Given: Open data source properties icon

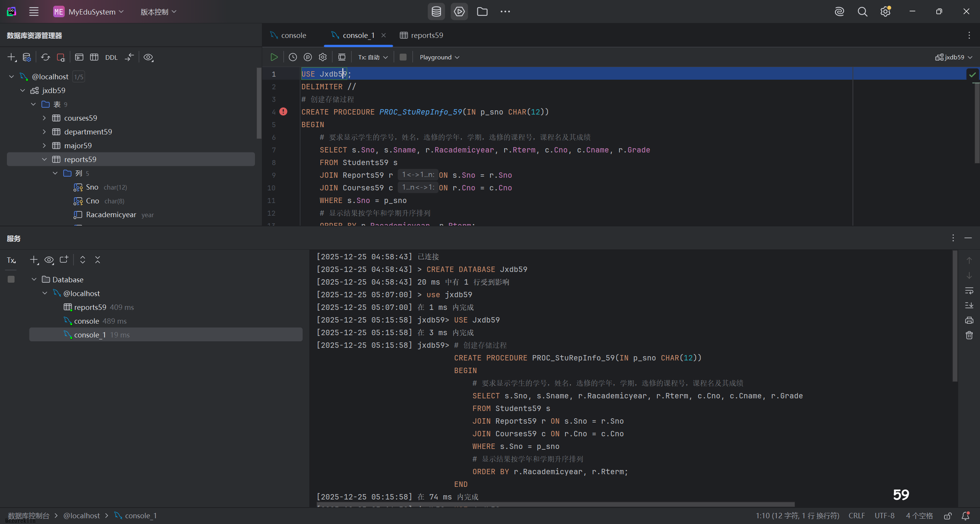Looking at the screenshot, I should coord(26,57).
